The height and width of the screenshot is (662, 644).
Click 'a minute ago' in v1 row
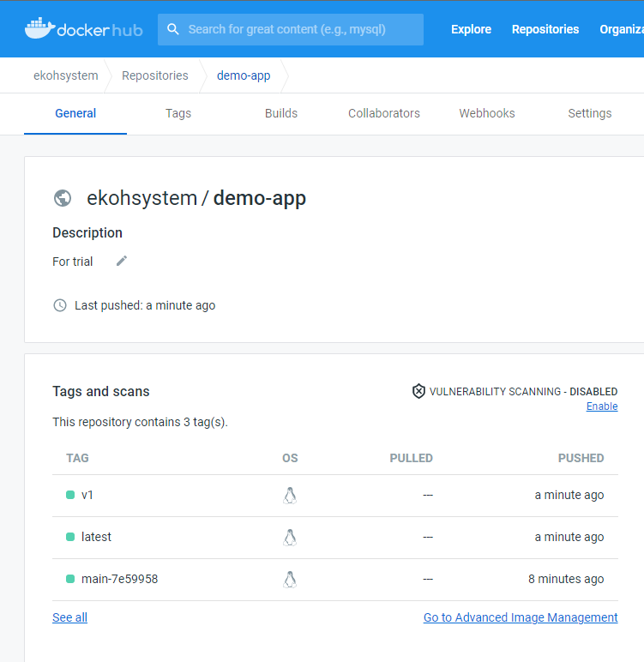pos(569,495)
